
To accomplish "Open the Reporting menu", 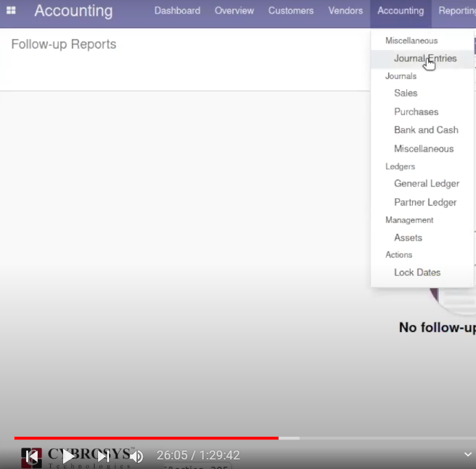I will [x=457, y=10].
